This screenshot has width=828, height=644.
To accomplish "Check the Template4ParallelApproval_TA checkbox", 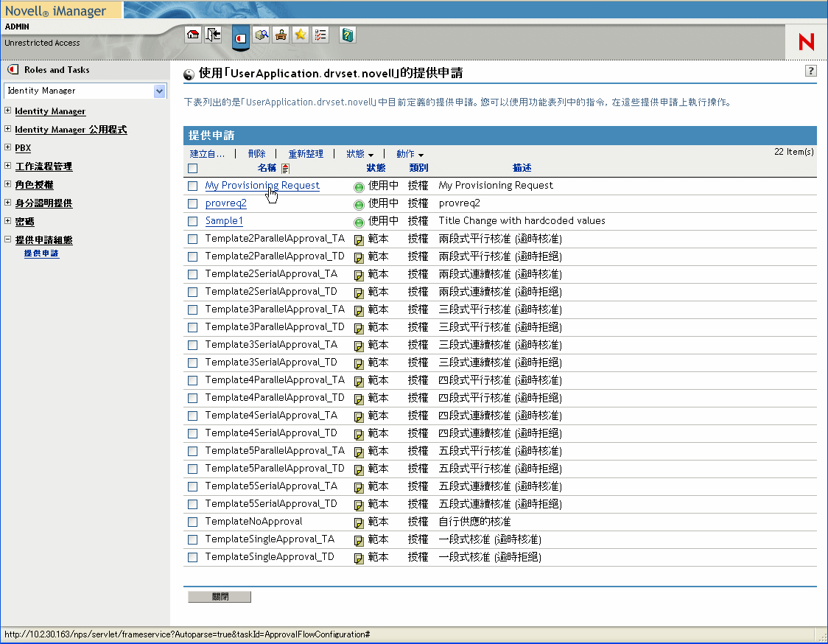I will pyautogui.click(x=193, y=380).
